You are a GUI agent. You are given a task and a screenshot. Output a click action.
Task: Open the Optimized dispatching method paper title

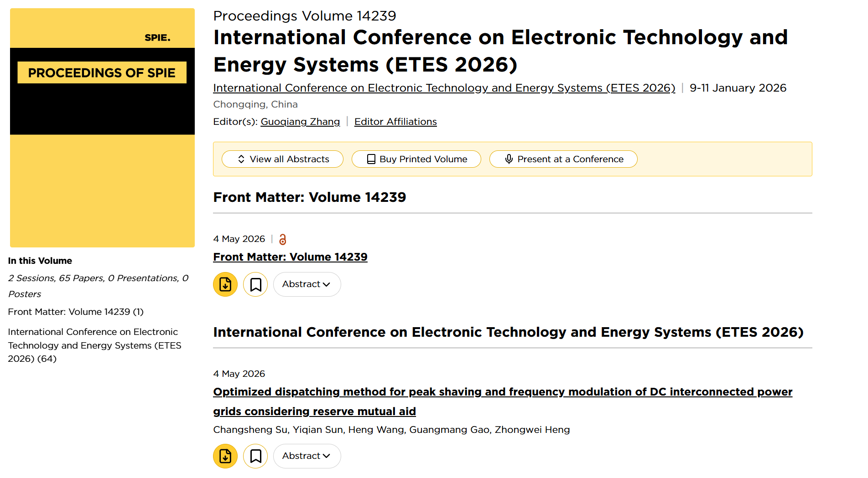pos(503,401)
